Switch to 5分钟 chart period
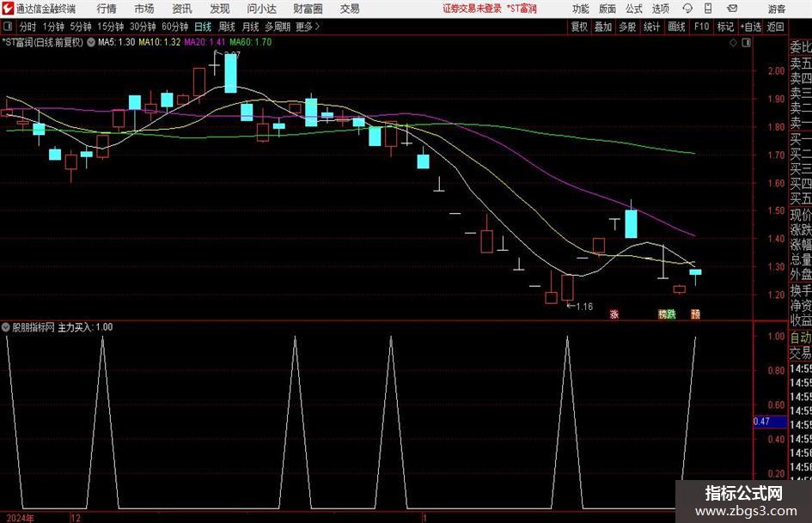This screenshot has width=812, height=523. (80, 27)
